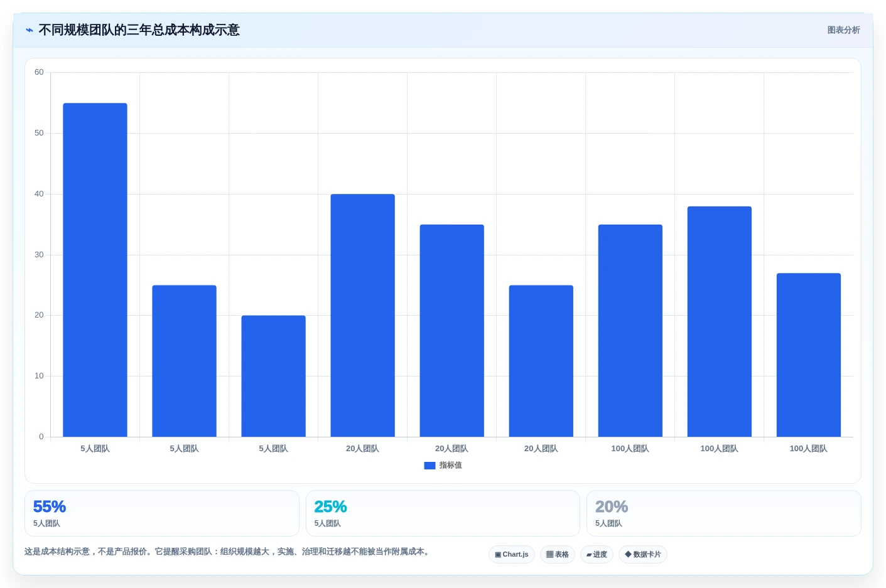The width and height of the screenshot is (886, 588).
Task: Click the y-axis tick label 10
Action: tap(39, 376)
